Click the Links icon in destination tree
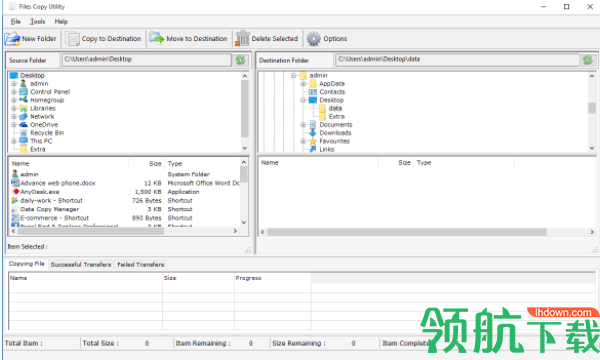600x360 pixels. [313, 149]
